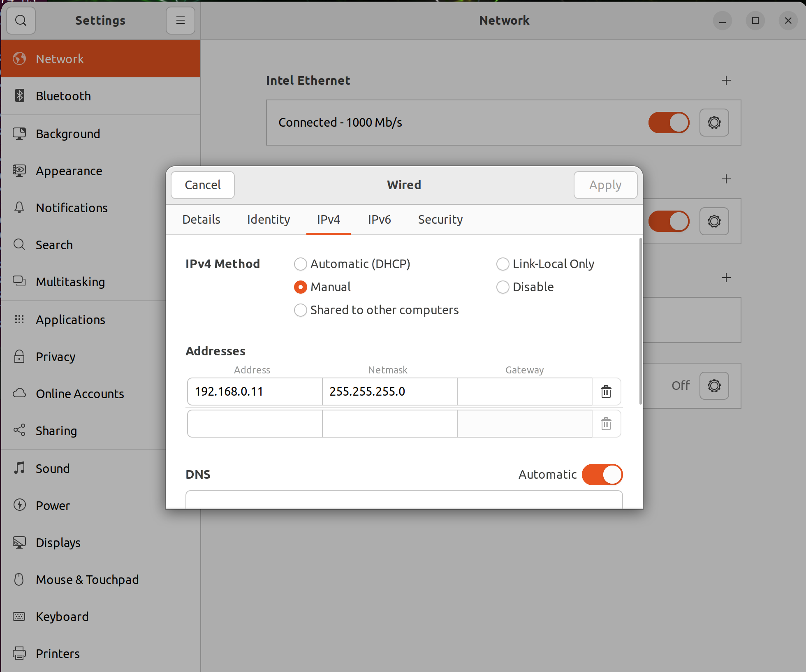The image size is (806, 672).
Task: Click trash icon on empty address row
Action: tap(606, 424)
